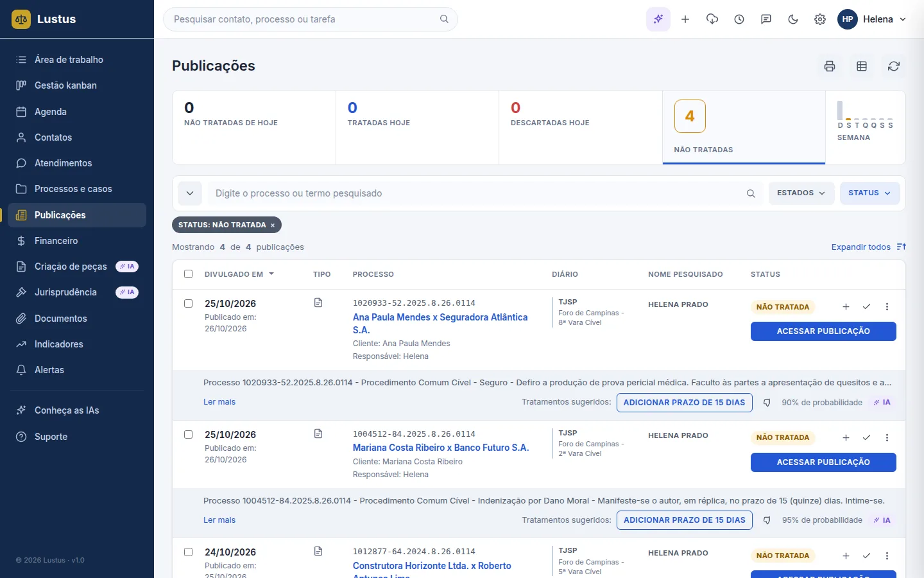Toggle the select-all checkbox in table header

click(x=189, y=274)
